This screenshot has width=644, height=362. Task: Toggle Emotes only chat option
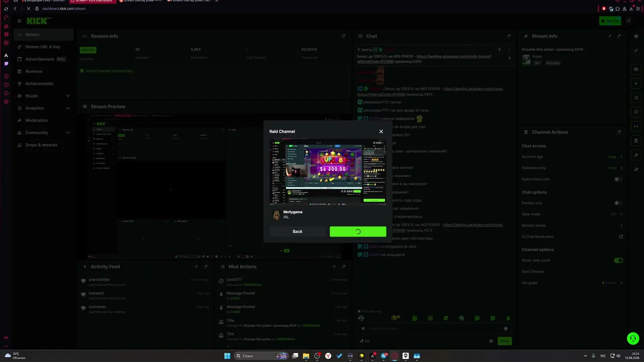coord(618,203)
